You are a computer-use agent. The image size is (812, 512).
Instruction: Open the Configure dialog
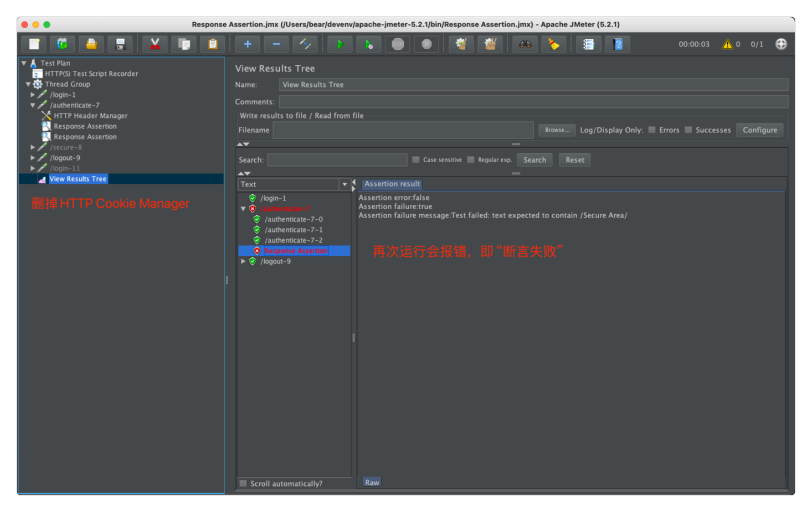point(759,130)
